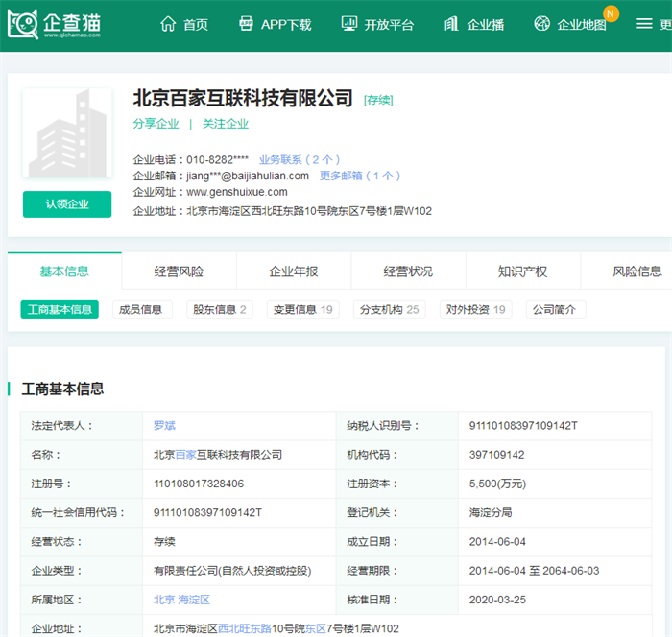Open the 企业年报 tab

294,271
